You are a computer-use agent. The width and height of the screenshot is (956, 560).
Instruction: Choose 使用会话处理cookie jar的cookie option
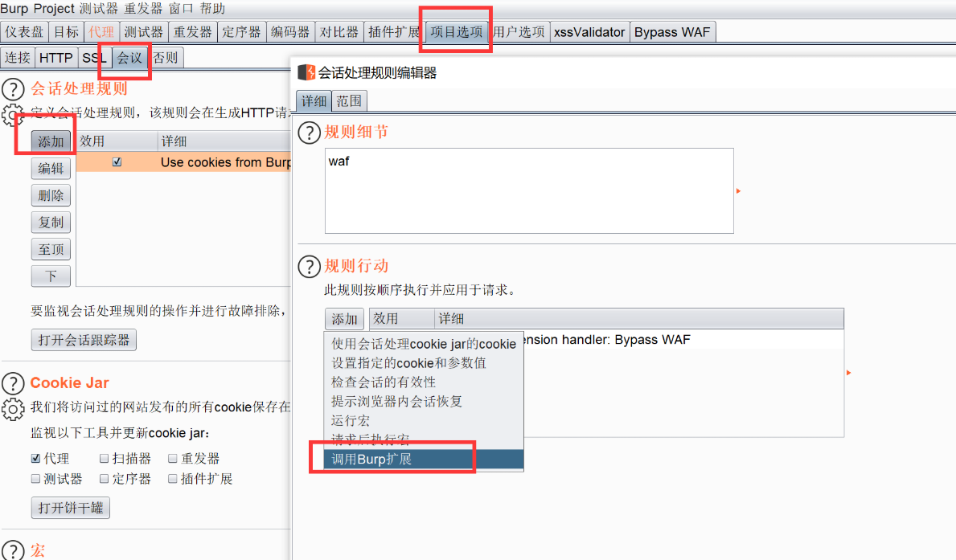click(x=424, y=344)
